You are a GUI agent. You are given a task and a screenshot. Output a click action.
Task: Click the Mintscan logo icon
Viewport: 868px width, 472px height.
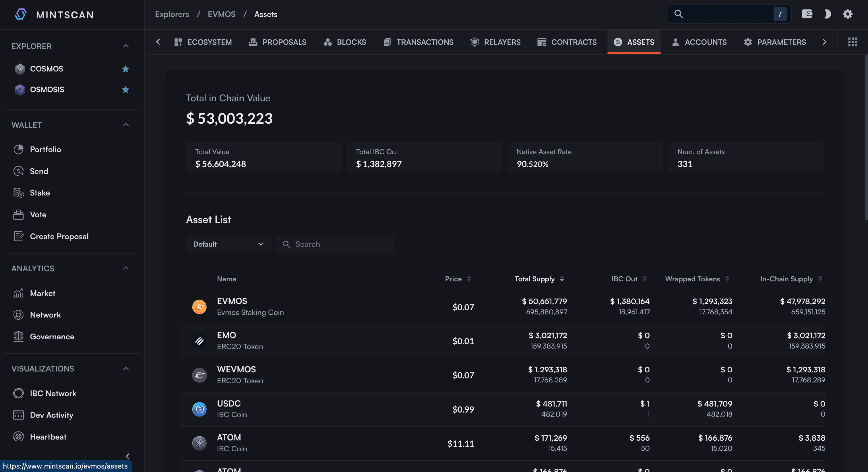coord(21,14)
